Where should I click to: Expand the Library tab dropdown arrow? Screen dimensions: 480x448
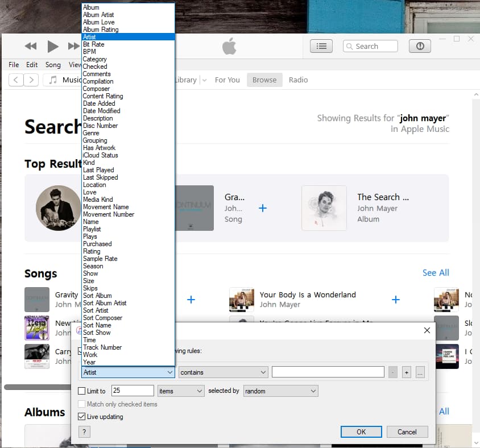tap(205, 80)
